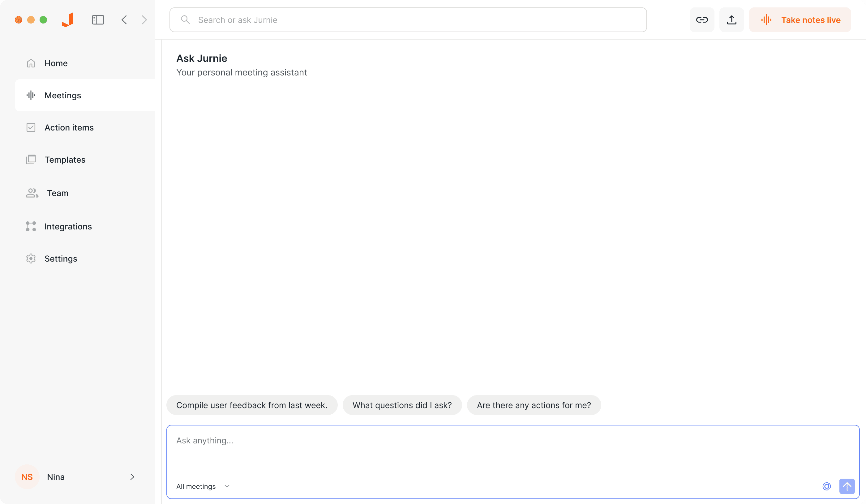The width and height of the screenshot is (866, 504).
Task: Click the @ mention icon near input
Action: point(826,486)
